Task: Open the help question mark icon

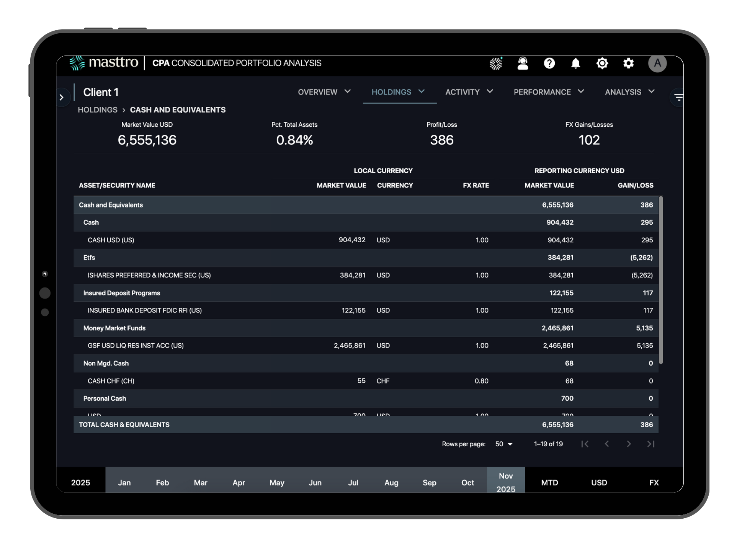Action: pyautogui.click(x=549, y=63)
